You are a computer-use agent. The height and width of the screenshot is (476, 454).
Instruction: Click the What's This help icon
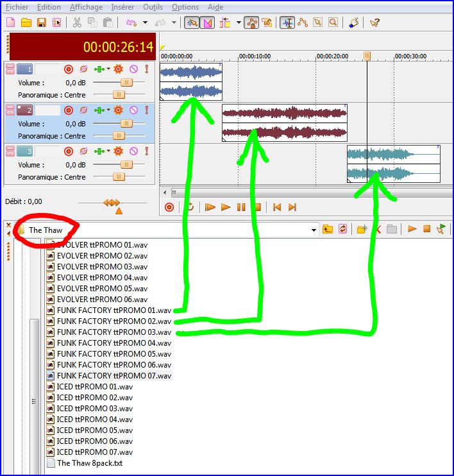pos(374,22)
